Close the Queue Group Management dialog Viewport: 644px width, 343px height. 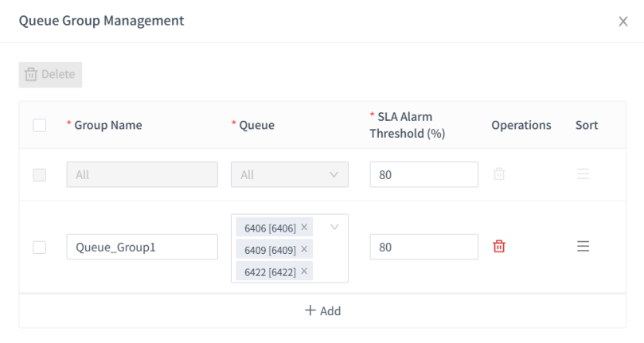[623, 21]
